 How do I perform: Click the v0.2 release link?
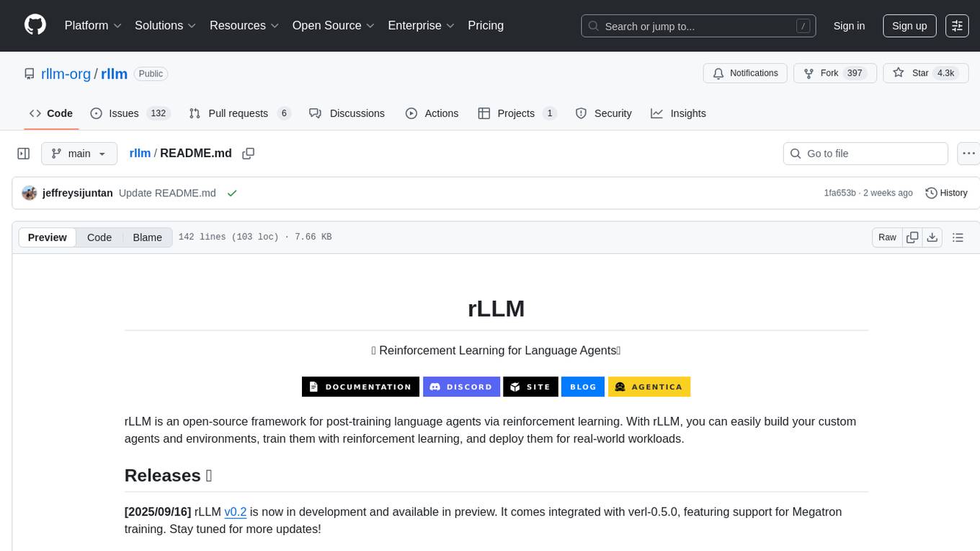click(236, 512)
